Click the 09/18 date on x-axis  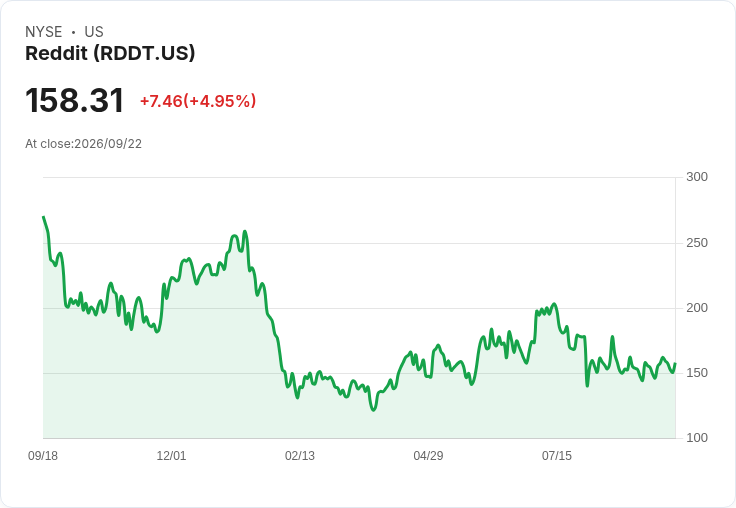coord(43,455)
